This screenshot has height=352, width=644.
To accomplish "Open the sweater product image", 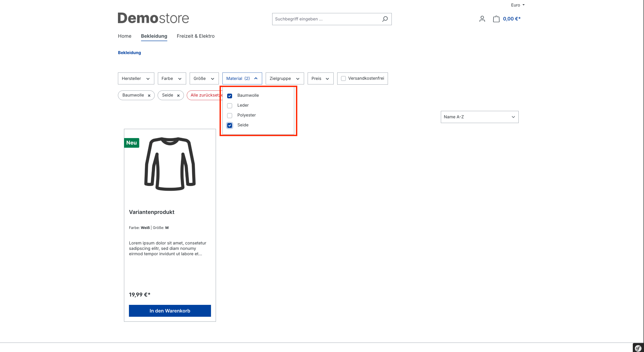I will coord(170,164).
